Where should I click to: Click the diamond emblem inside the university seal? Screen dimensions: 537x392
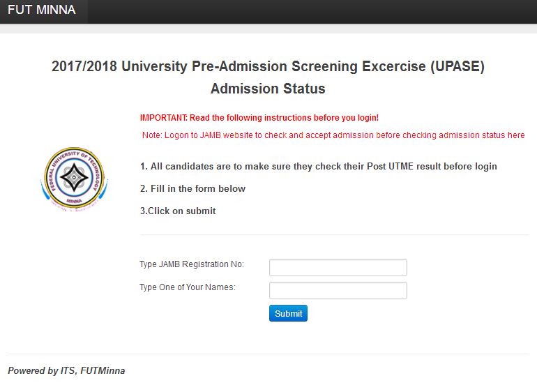tap(73, 178)
